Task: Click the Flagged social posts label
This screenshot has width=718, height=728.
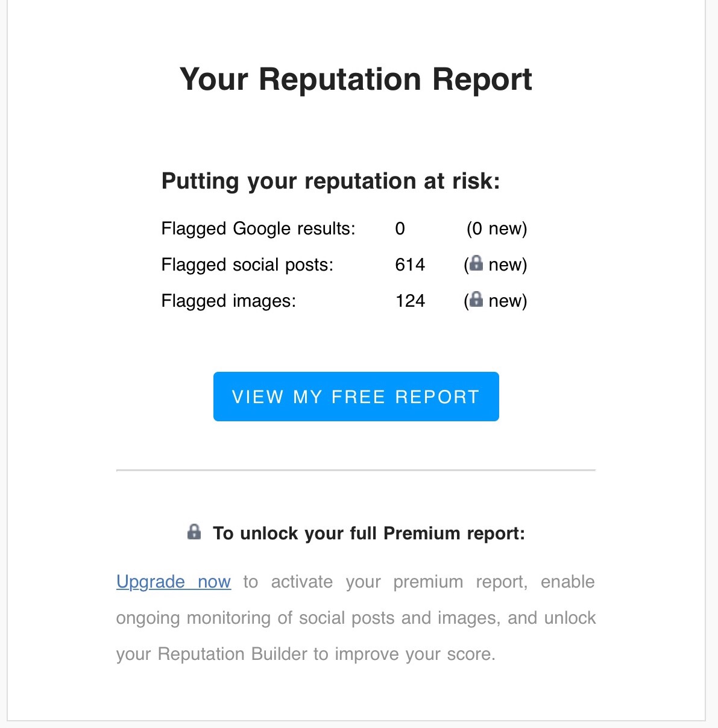Action: coord(247,265)
